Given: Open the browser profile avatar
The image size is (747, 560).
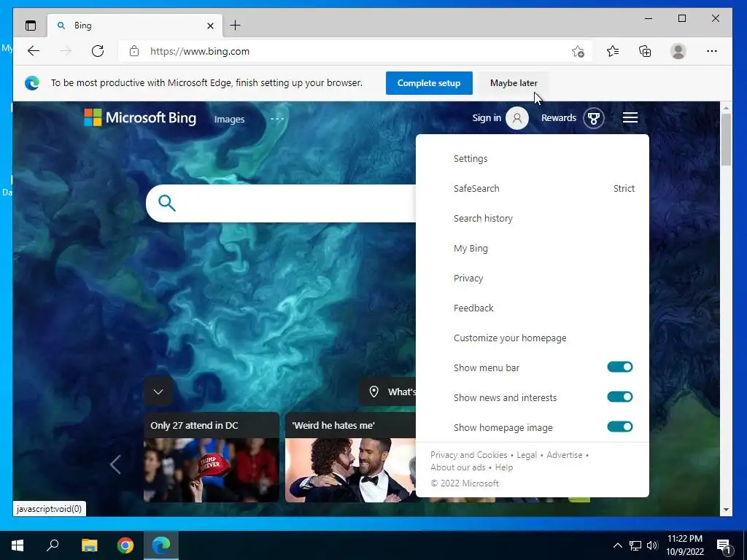Looking at the screenshot, I should [678, 51].
